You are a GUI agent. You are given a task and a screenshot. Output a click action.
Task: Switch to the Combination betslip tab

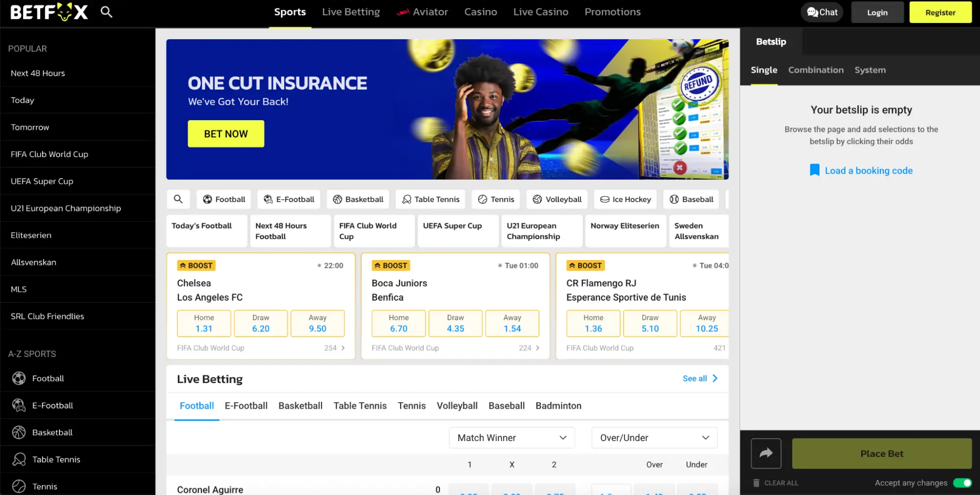[x=816, y=70]
